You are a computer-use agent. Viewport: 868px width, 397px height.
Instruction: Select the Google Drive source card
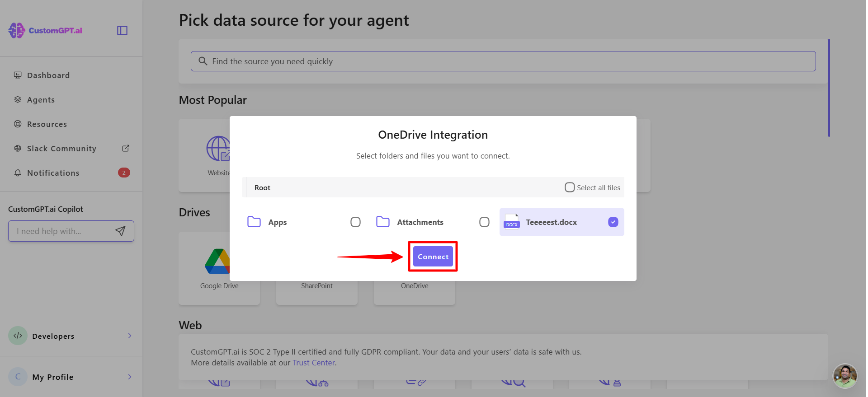click(219, 268)
